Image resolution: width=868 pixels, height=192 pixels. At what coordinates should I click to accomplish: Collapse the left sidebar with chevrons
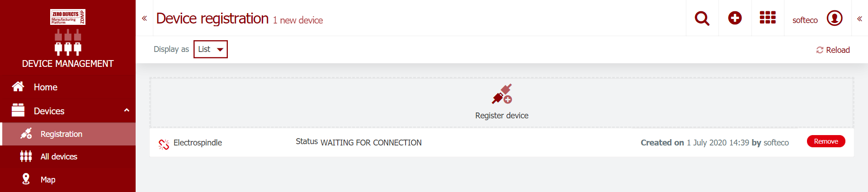point(145,19)
